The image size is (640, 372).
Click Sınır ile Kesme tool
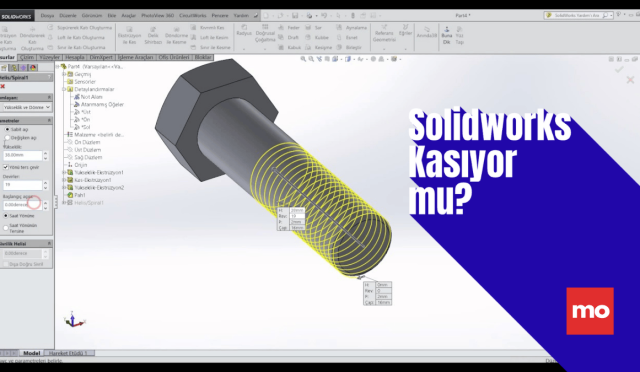click(x=211, y=47)
